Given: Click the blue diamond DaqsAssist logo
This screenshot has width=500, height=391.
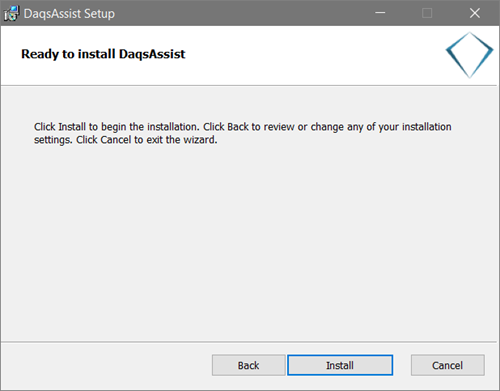Looking at the screenshot, I should tap(469, 55).
